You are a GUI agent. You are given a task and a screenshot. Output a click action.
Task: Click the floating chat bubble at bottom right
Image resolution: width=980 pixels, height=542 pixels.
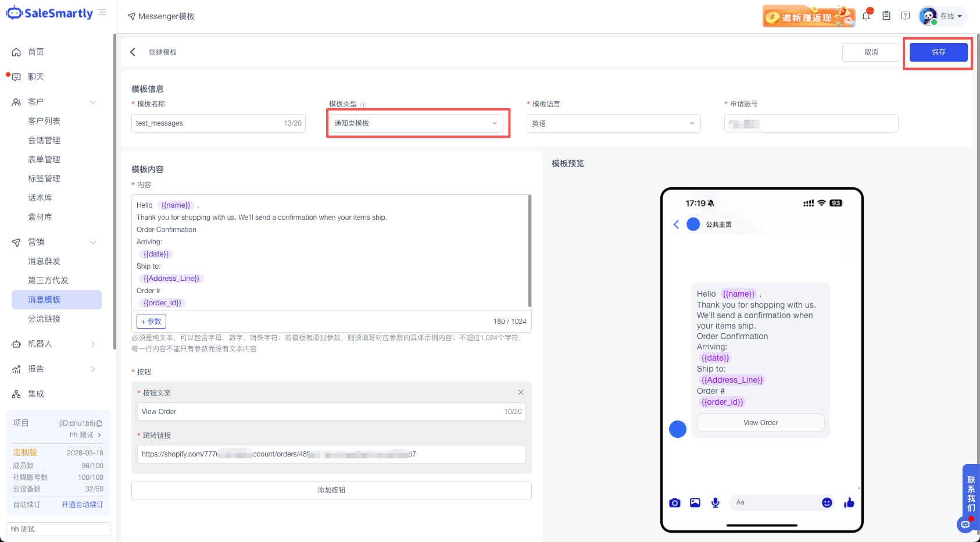click(966, 524)
